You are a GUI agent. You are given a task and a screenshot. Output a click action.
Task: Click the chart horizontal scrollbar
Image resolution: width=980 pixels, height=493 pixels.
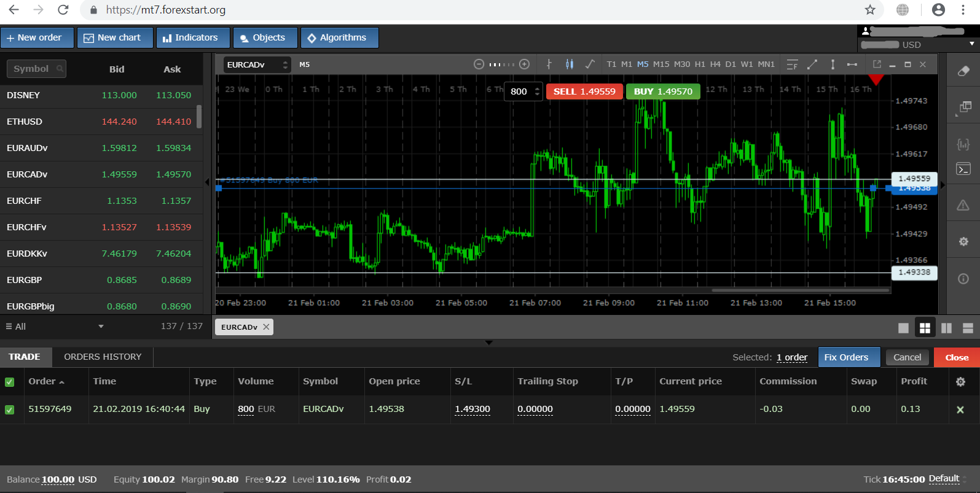(800, 290)
